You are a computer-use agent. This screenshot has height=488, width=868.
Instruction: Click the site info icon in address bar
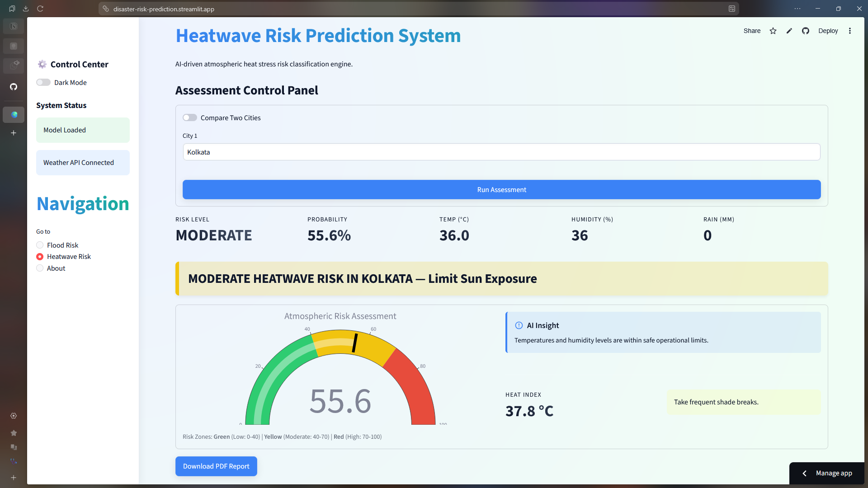tap(106, 9)
